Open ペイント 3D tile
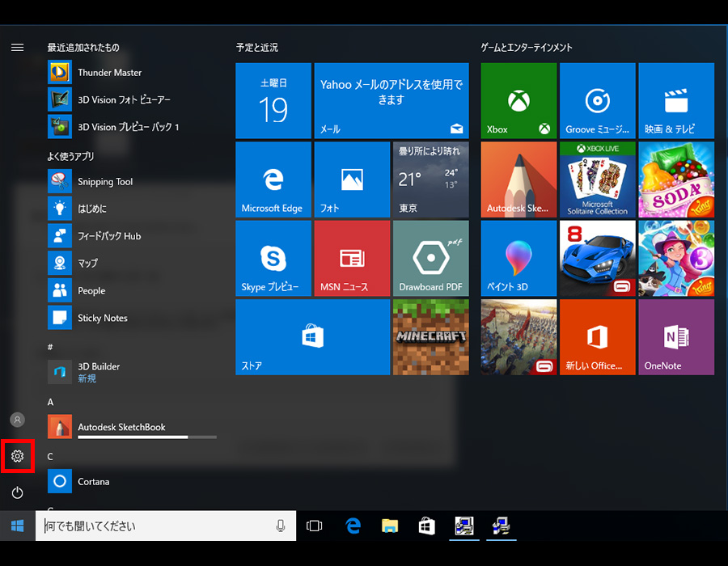This screenshot has height=566, width=728. click(x=518, y=259)
